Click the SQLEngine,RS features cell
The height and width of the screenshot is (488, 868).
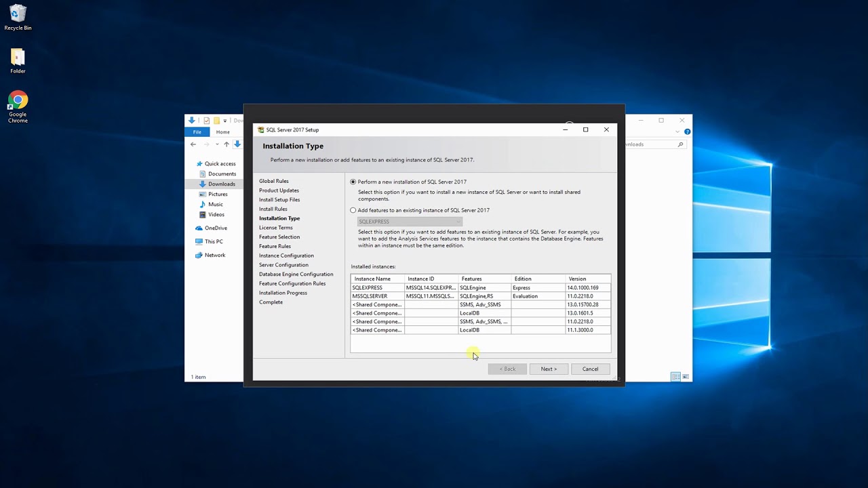[x=485, y=296]
